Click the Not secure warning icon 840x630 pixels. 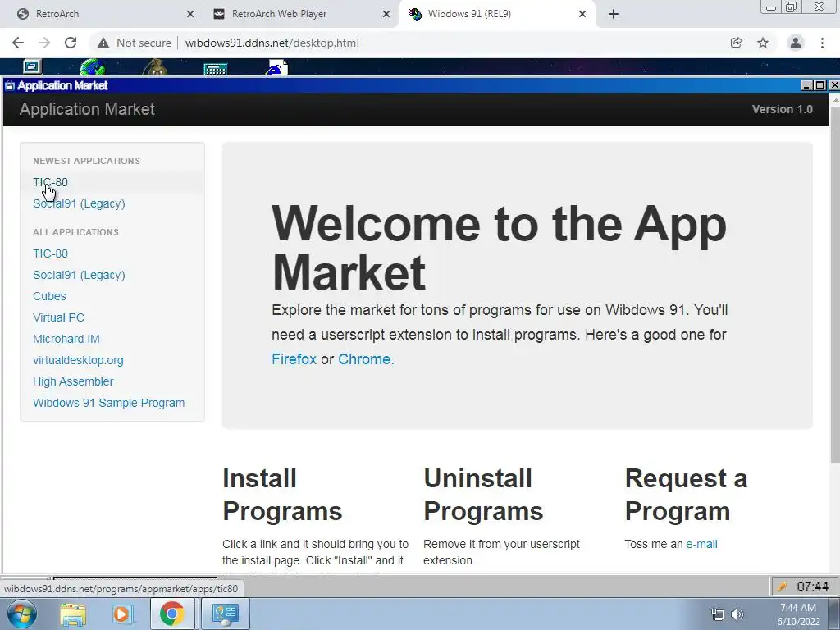[103, 43]
